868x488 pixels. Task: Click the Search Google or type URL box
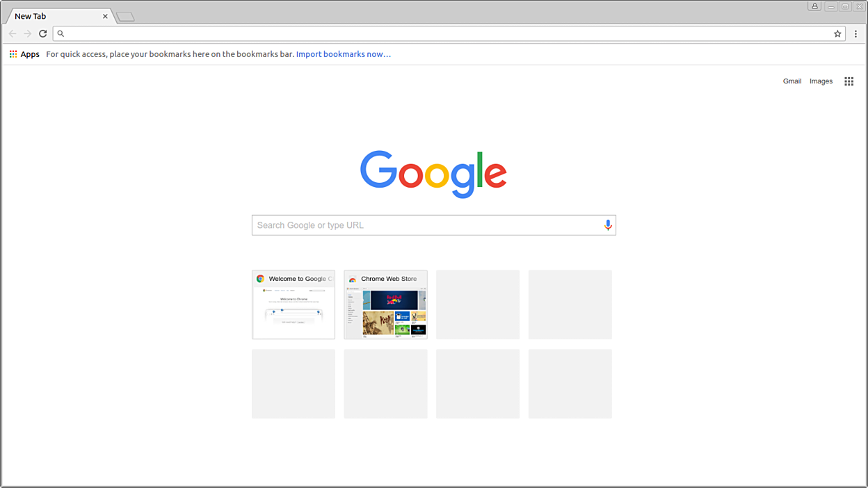(x=424, y=225)
